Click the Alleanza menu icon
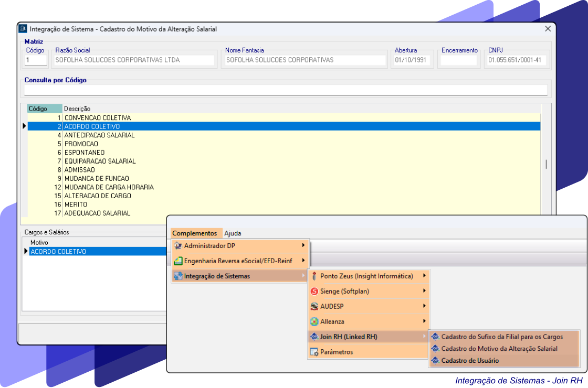The image size is (588, 388). 314,321
